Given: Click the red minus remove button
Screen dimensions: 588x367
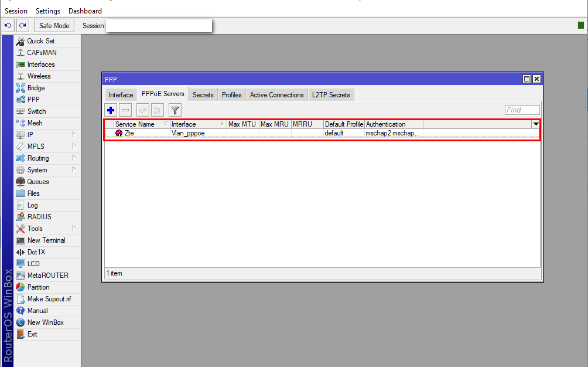Looking at the screenshot, I should pyautogui.click(x=125, y=110).
